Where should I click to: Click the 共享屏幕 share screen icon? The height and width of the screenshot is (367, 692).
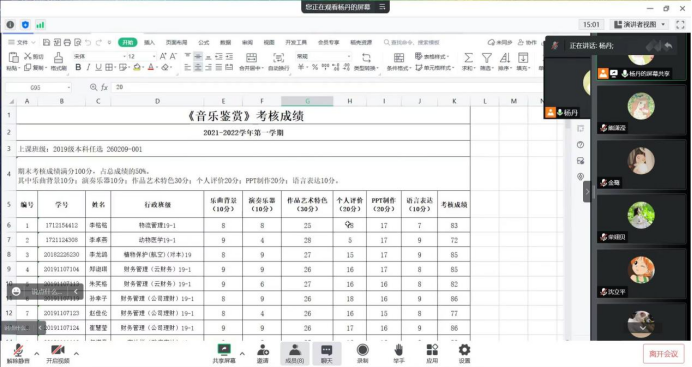click(224, 354)
